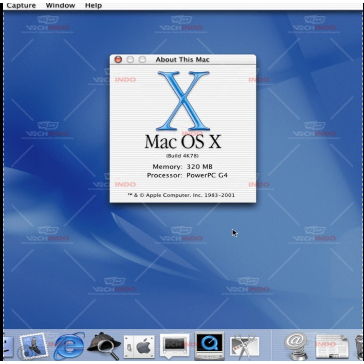Click the About This Mac title bar
The image size is (364, 364).
[183, 60]
